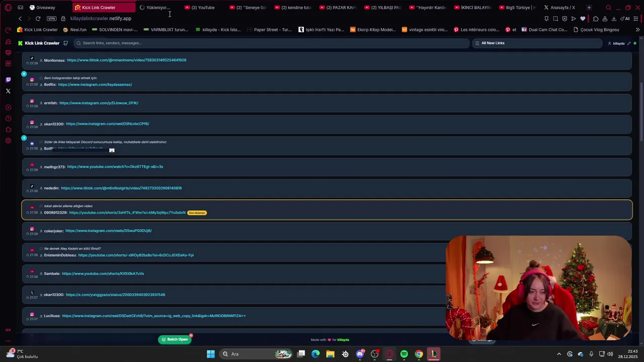Open the AI button in browser toolbar
Screen dimensions: 644x362
tap(625, 19)
